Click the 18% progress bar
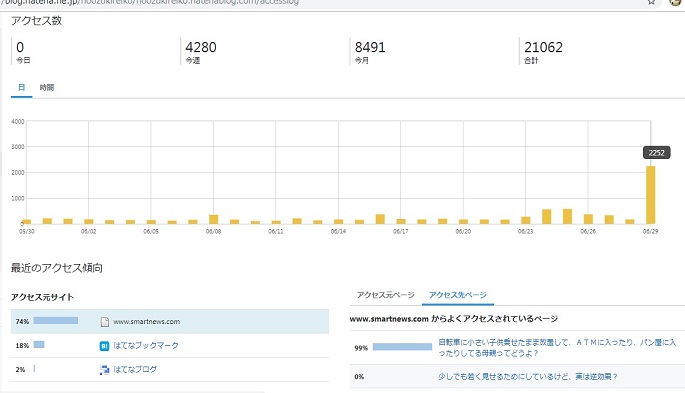This screenshot has height=393, width=685. point(39,345)
